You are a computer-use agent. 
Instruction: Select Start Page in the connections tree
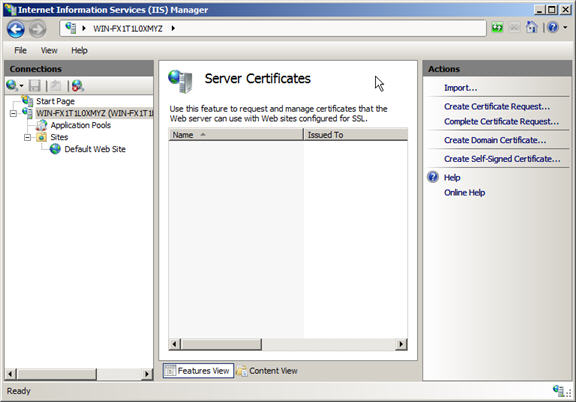[x=55, y=101]
